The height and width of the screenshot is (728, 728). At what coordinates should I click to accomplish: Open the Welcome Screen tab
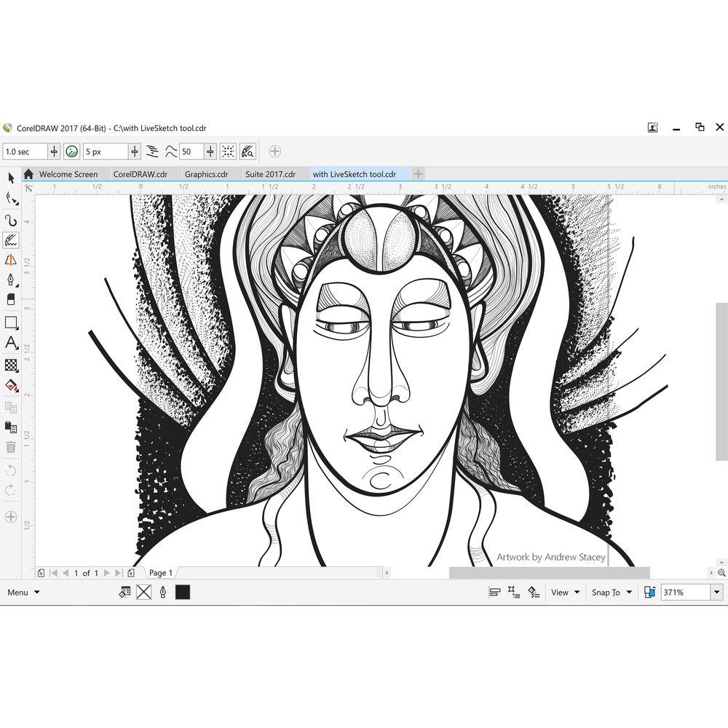[68, 174]
